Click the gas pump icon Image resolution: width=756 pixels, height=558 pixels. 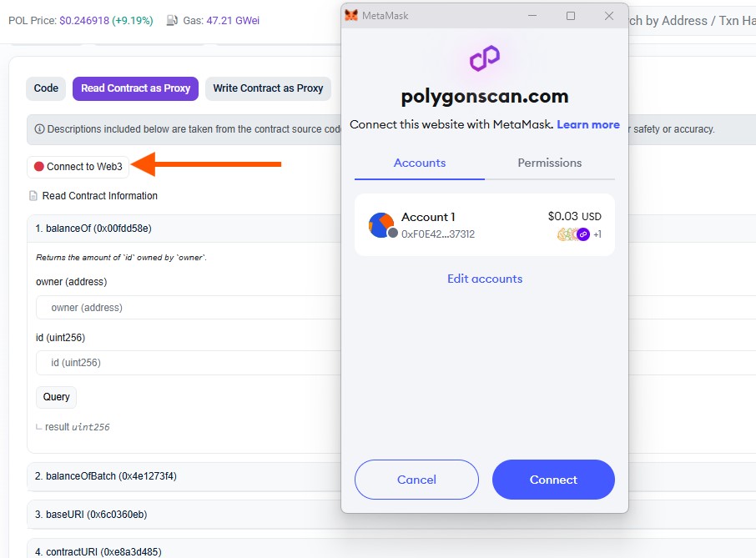pyautogui.click(x=172, y=20)
